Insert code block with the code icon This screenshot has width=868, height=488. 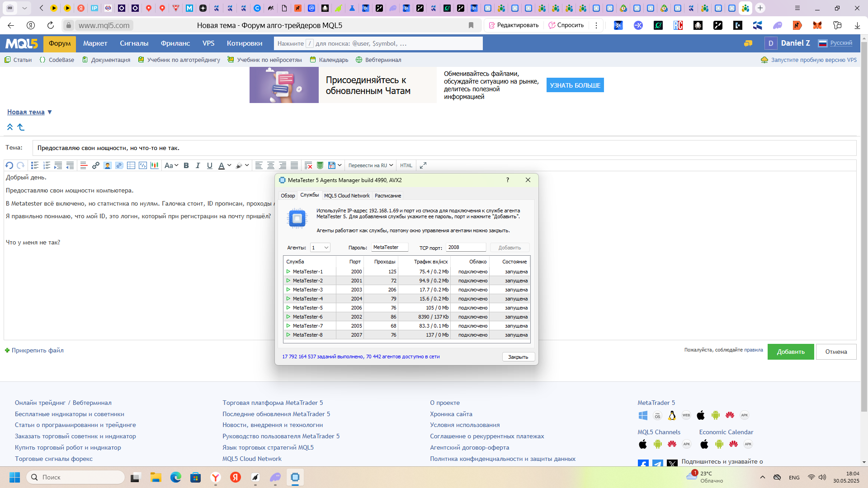(x=143, y=165)
